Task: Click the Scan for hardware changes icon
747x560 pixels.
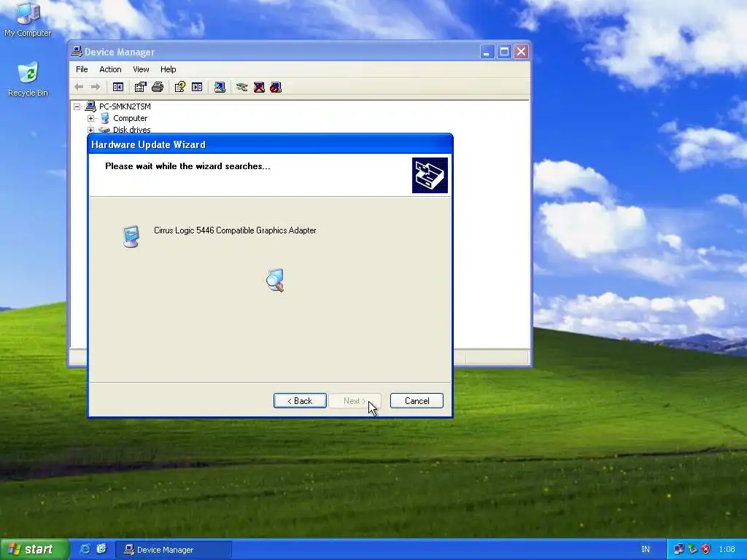Action: tap(220, 87)
